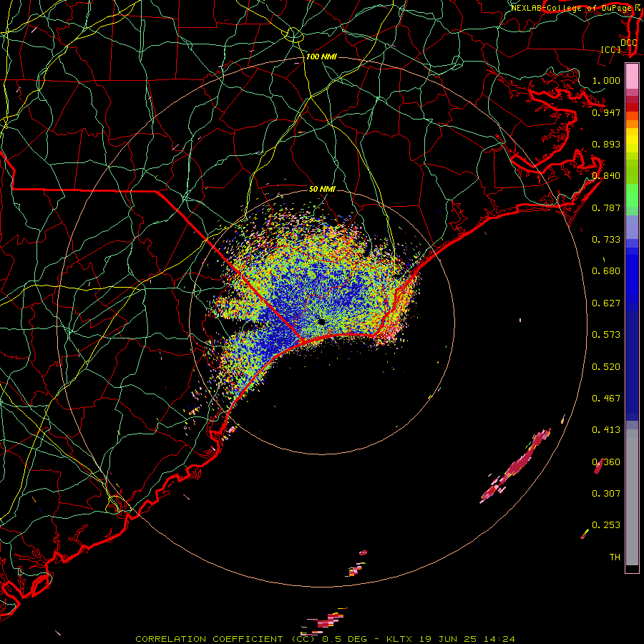Image resolution: width=644 pixels, height=644 pixels.
Task: Click the TH threshold label
Action: pyautogui.click(x=615, y=557)
